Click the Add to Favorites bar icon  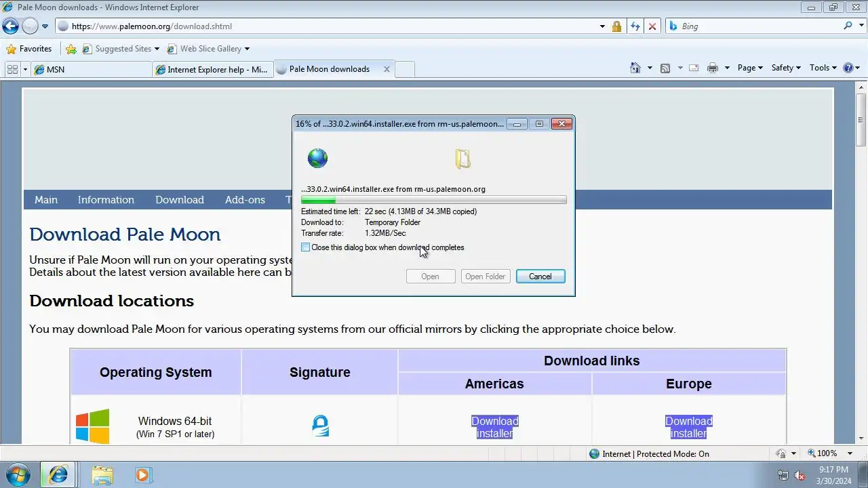pyautogui.click(x=71, y=49)
